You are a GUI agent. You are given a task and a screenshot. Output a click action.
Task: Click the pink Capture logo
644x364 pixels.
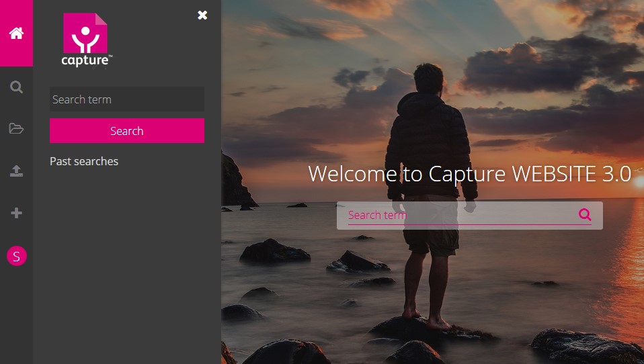coord(85,34)
